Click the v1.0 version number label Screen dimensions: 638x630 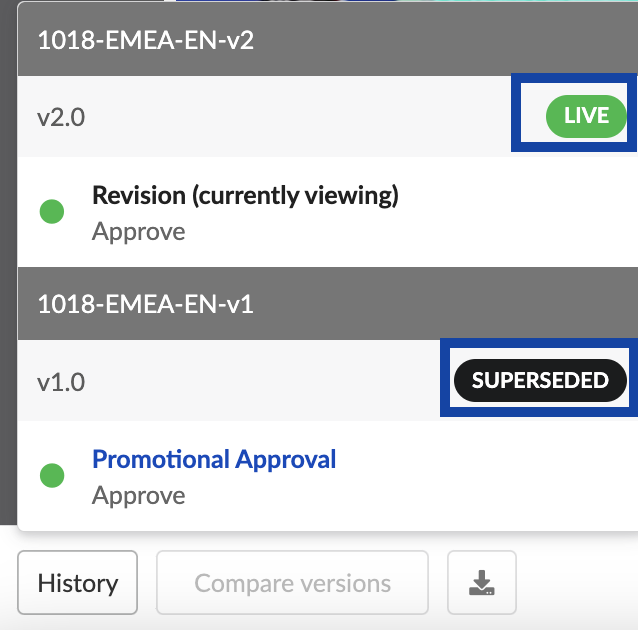tap(61, 382)
